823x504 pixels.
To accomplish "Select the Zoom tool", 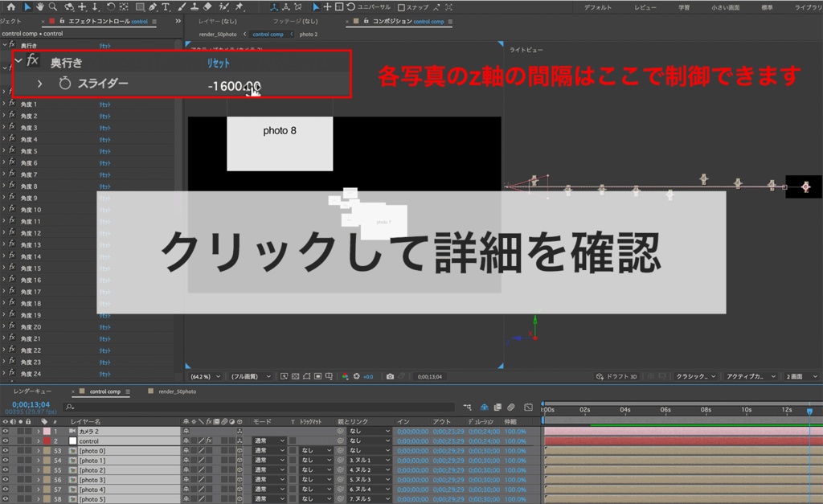I will coord(53,7).
